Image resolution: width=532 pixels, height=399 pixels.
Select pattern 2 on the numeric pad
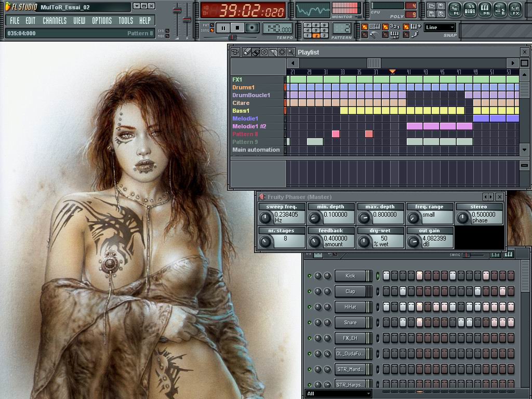pos(316,35)
